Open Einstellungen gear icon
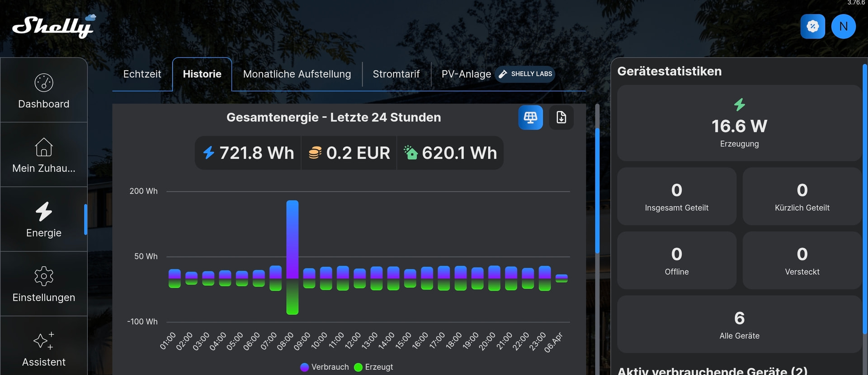 (x=44, y=276)
